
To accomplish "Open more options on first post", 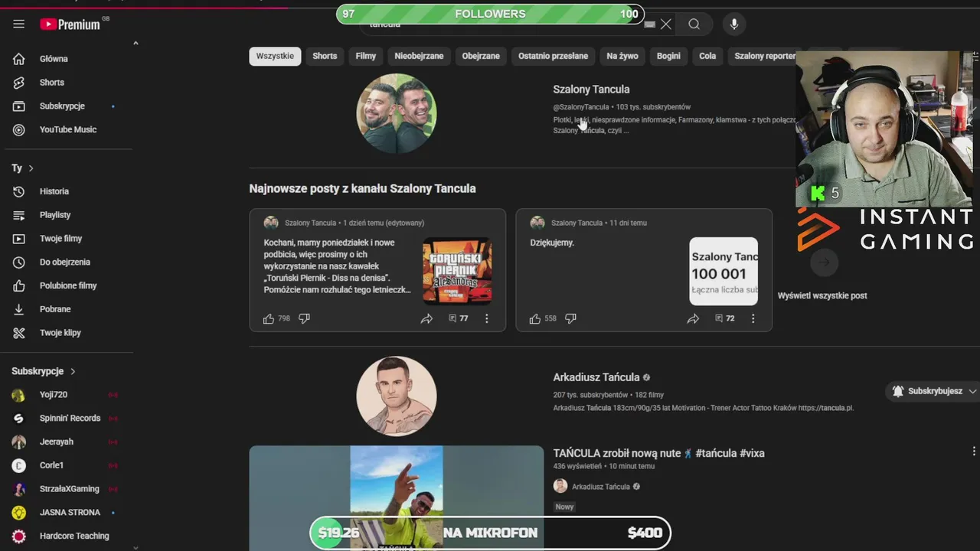I will (x=486, y=318).
